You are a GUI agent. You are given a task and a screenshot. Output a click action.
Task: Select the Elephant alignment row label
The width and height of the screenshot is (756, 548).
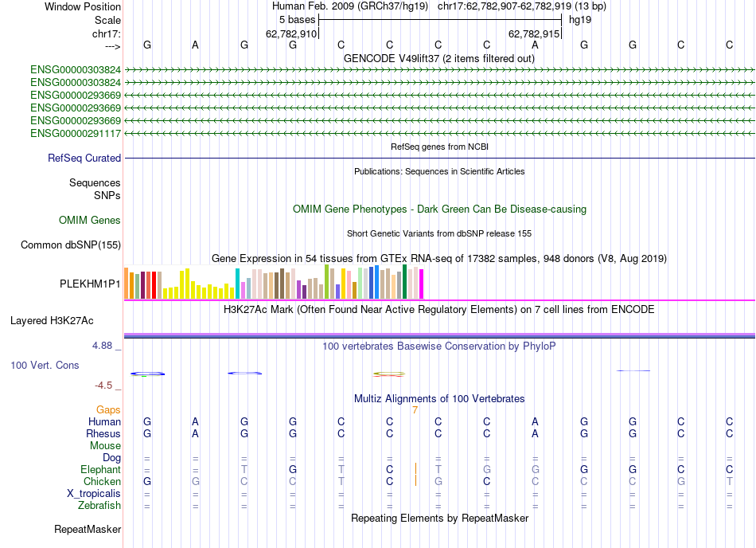(101, 469)
